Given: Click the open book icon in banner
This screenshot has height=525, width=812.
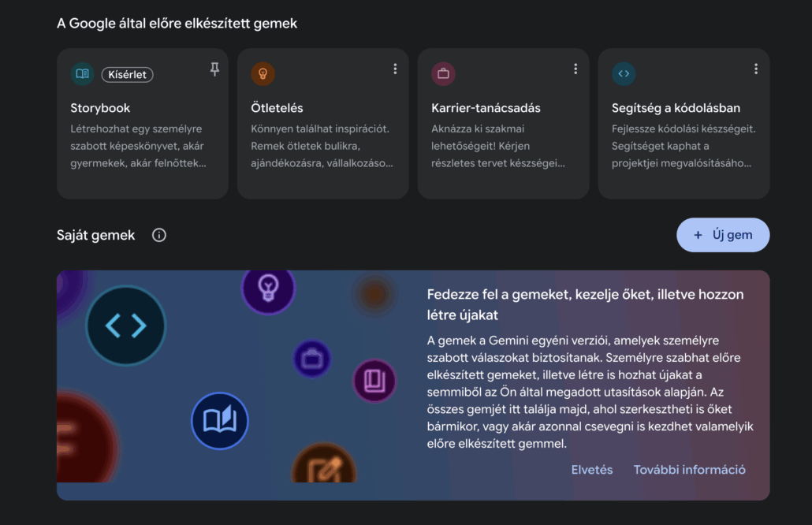Looking at the screenshot, I should [219, 421].
